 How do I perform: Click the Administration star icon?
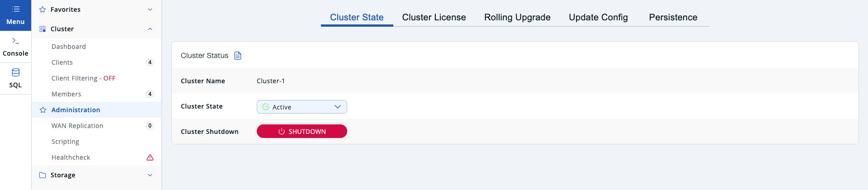click(x=43, y=110)
